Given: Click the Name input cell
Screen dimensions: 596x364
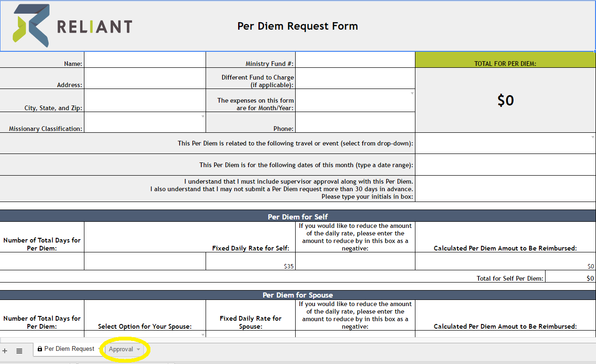Looking at the screenshot, I should tap(145, 60).
